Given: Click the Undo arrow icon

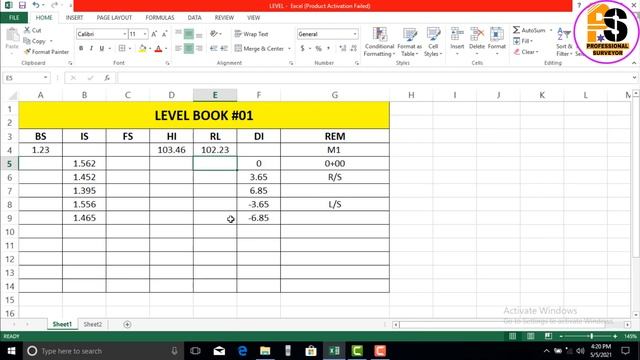Looking at the screenshot, I should tap(36, 5).
